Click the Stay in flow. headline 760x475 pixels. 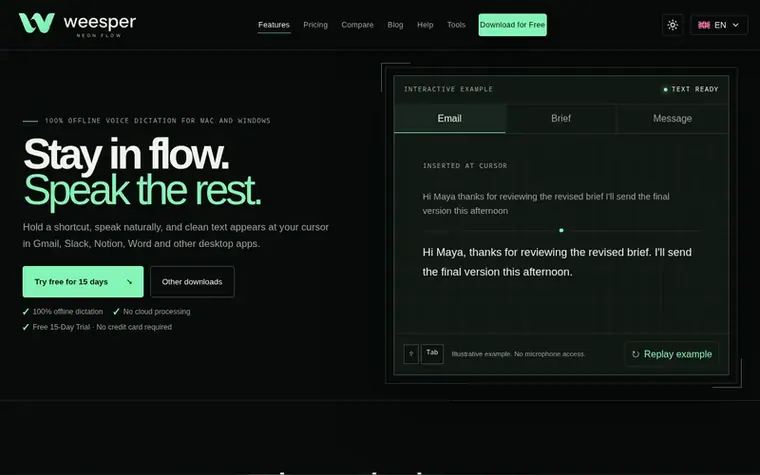(126, 154)
